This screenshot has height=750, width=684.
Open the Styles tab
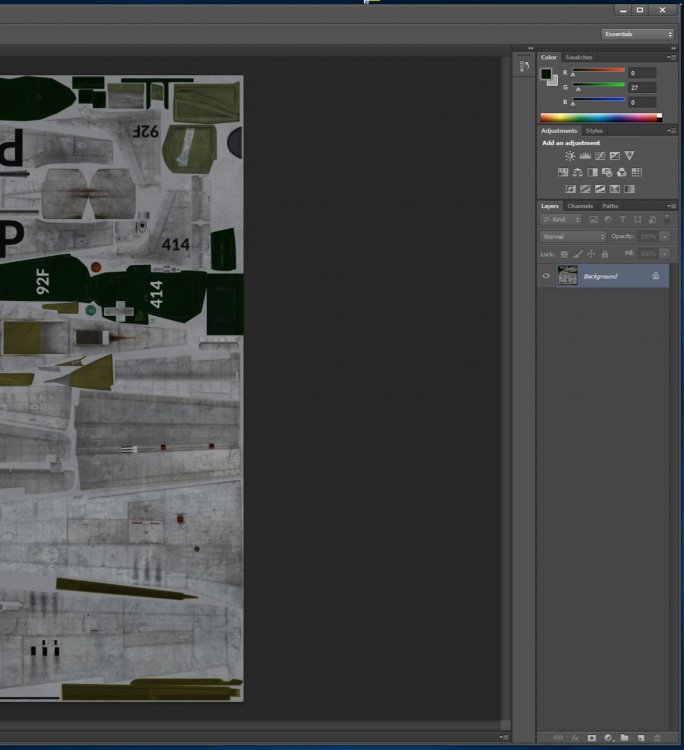tap(594, 131)
